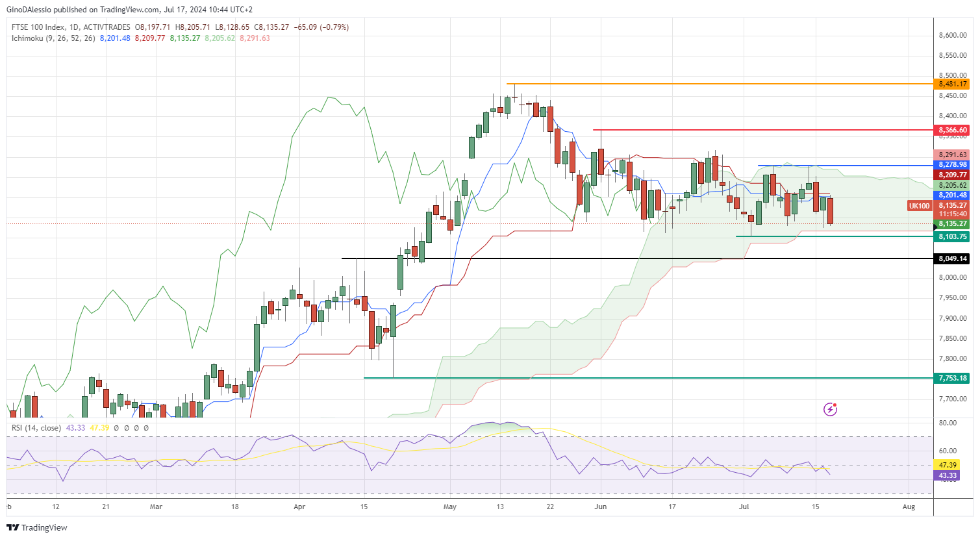Click the purple lightning bolt icon

(830, 409)
